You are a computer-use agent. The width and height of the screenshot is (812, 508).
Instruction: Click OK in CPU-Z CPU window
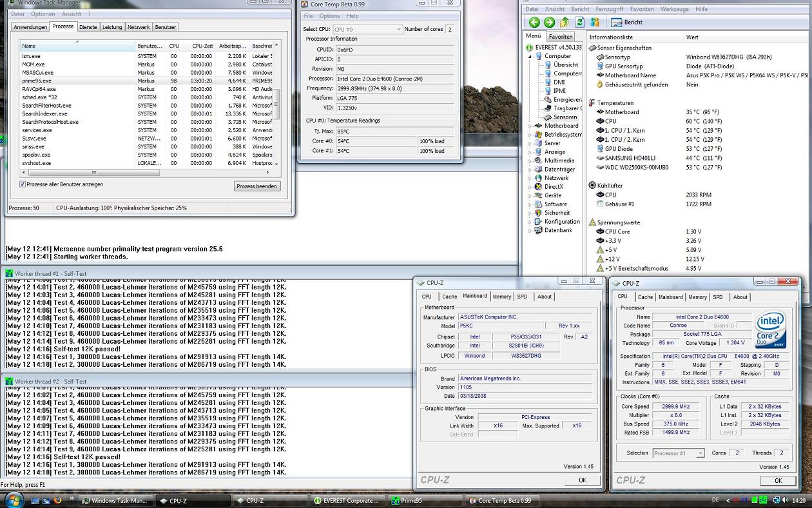point(778,480)
